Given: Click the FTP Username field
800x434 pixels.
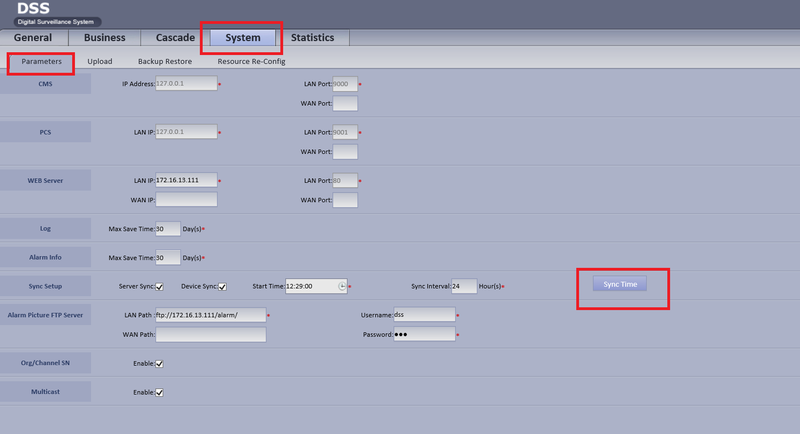Looking at the screenshot, I should pos(424,315).
